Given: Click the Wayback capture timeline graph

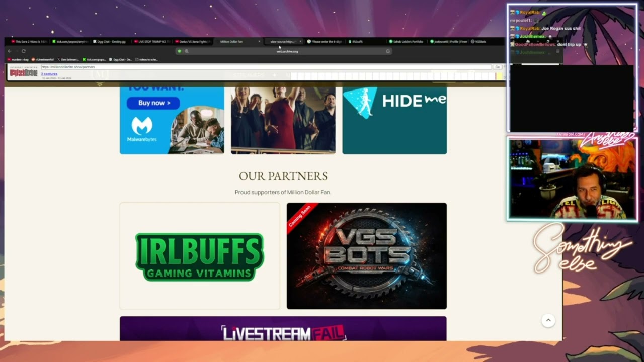Looking at the screenshot, I should (x=396, y=76).
